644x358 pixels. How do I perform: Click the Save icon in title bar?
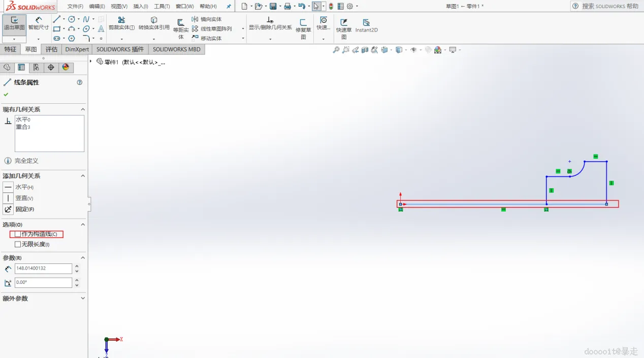click(x=273, y=6)
